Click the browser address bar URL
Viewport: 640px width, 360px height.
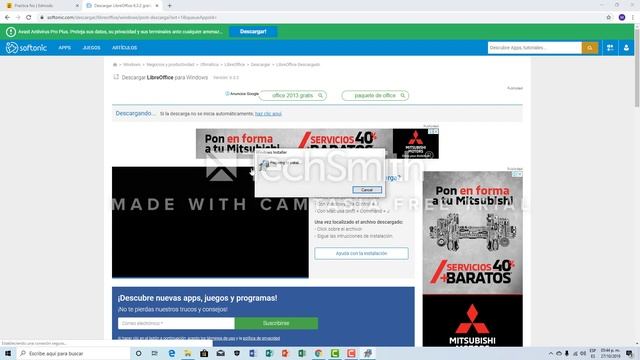[131, 18]
